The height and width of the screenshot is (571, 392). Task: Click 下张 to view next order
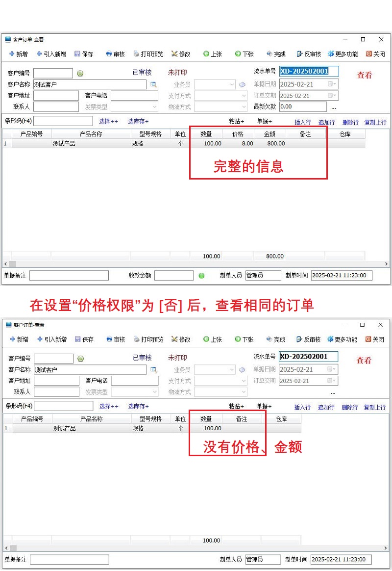244,54
